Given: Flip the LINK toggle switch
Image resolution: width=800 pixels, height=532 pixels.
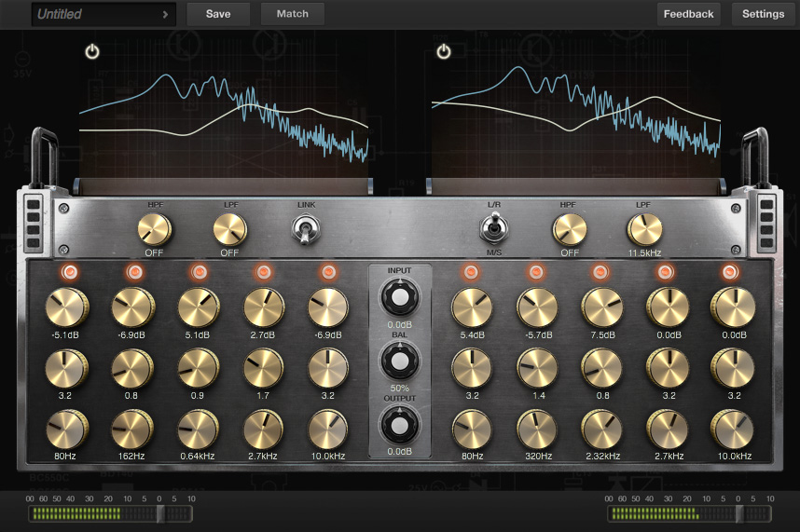Looking at the screenshot, I should 306,229.
